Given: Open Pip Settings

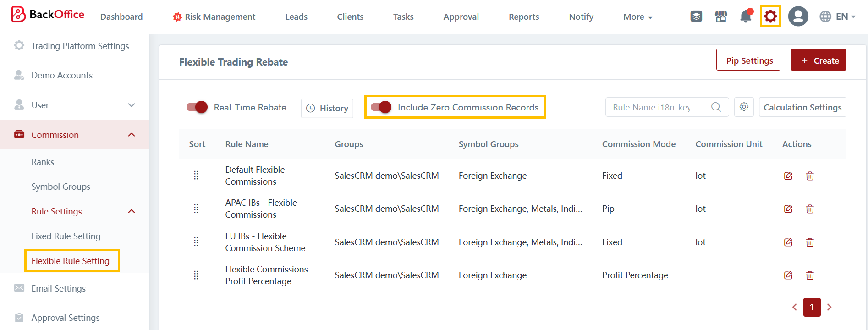Looking at the screenshot, I should click(x=748, y=60).
